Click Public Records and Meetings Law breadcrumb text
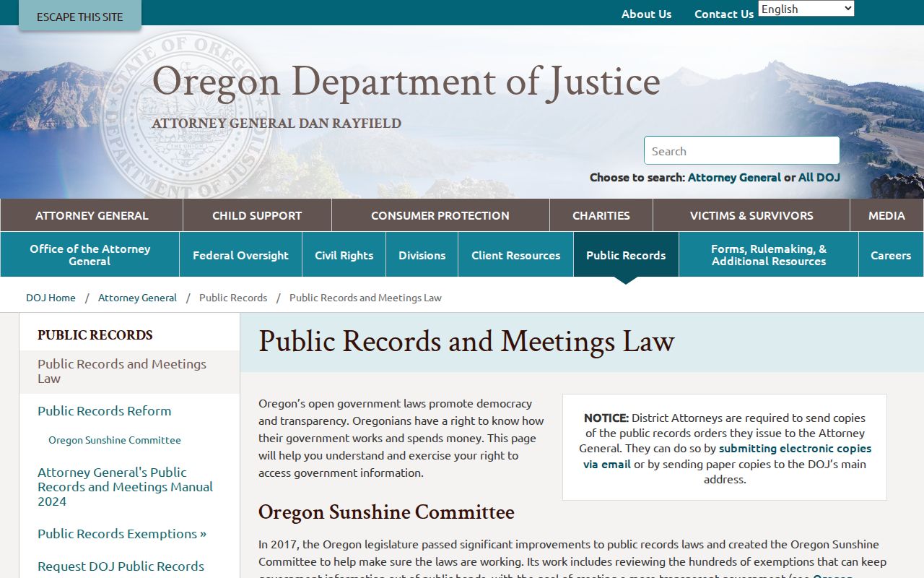Screen dimensions: 924x578 365,298
